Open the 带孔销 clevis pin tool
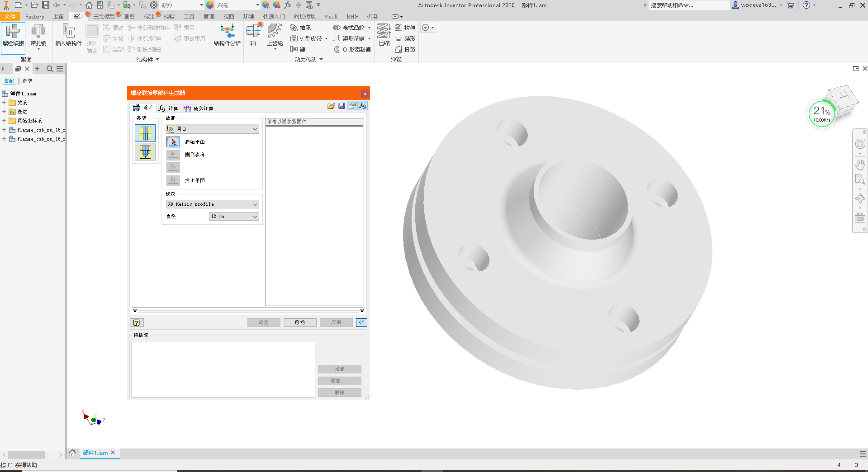The width and height of the screenshot is (868, 472). click(38, 35)
